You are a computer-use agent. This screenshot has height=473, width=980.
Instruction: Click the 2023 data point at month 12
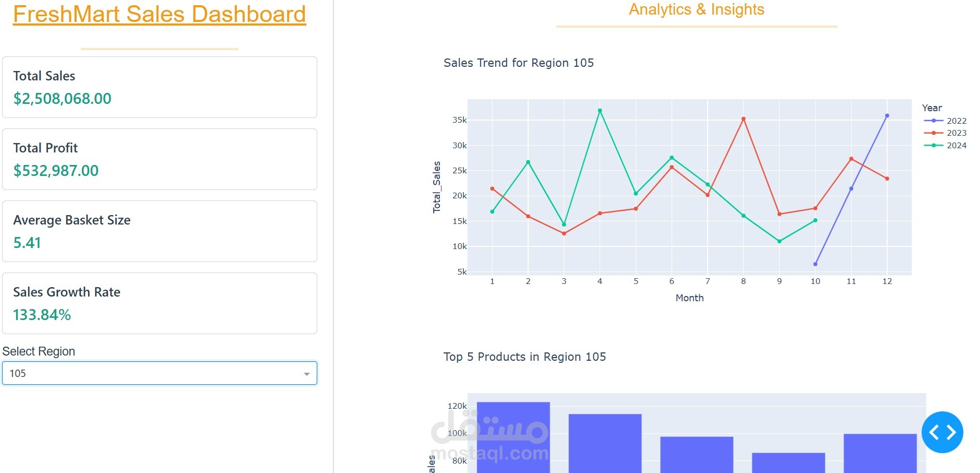(x=887, y=179)
